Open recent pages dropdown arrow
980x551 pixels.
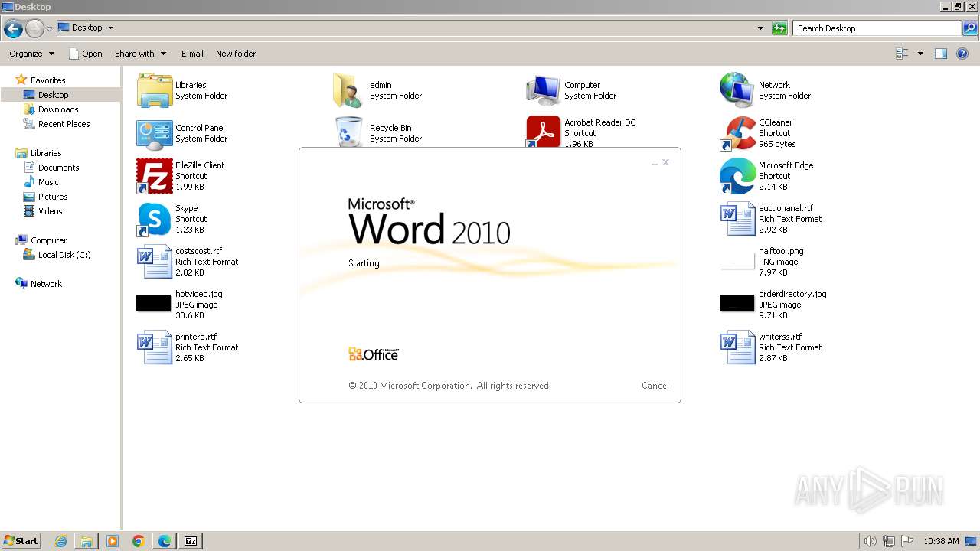(50, 29)
